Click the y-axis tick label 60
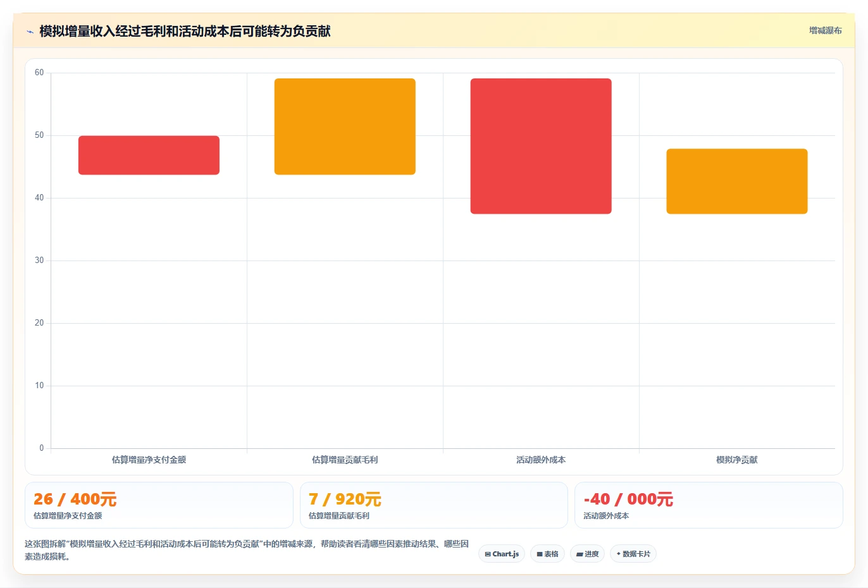Image resolution: width=868 pixels, height=588 pixels. coord(39,73)
